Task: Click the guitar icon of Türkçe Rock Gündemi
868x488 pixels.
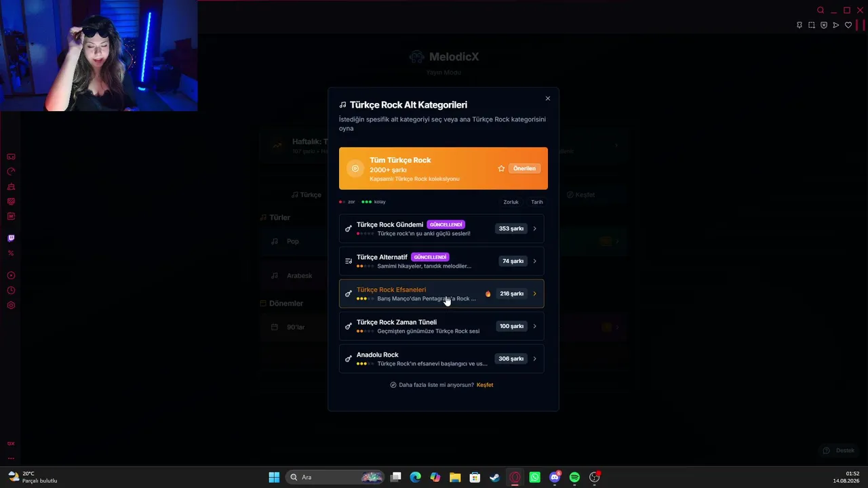Action: pyautogui.click(x=349, y=228)
